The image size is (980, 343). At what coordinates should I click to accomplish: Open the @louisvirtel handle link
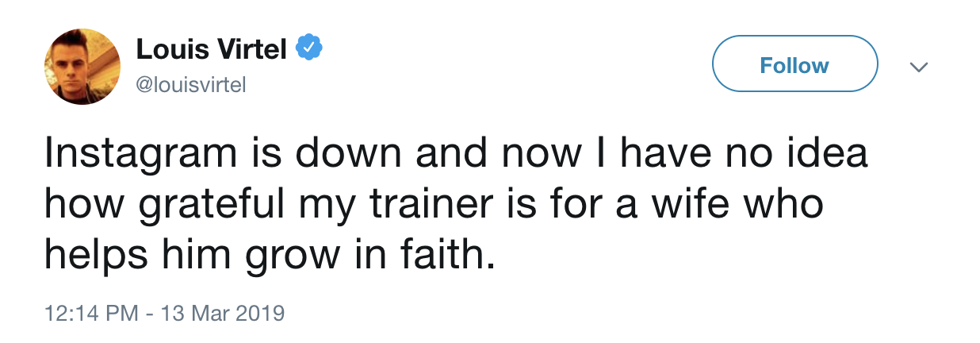click(191, 84)
